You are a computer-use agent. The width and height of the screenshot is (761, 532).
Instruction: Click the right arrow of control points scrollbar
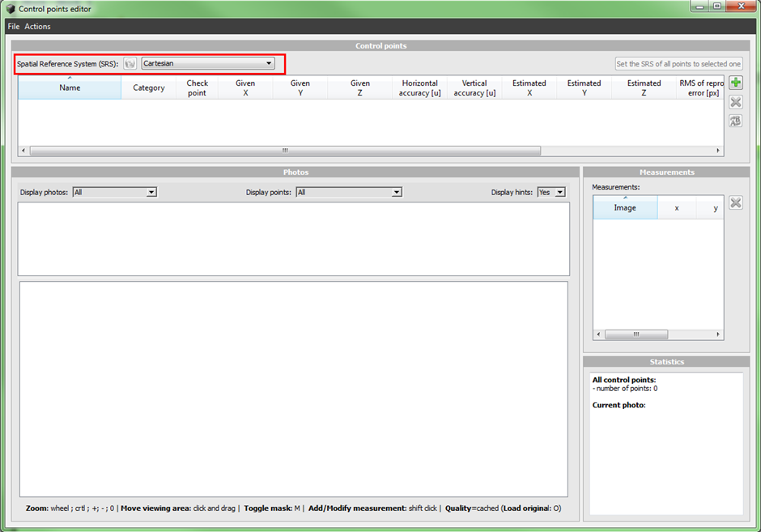718,151
